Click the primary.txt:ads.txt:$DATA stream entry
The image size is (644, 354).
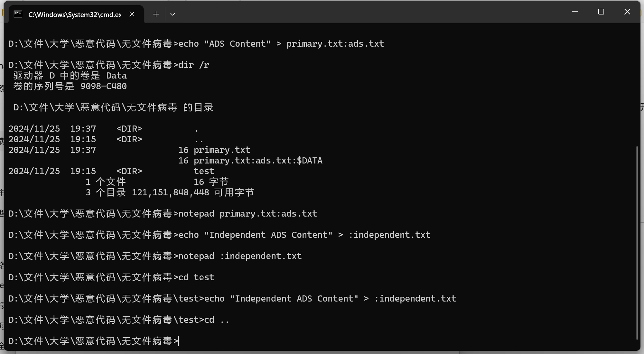tap(258, 161)
